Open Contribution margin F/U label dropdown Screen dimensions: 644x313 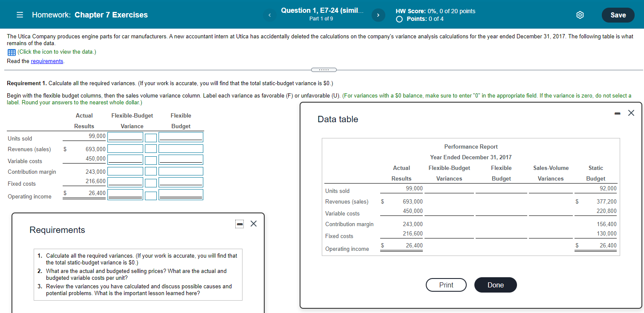pyautogui.click(x=151, y=172)
